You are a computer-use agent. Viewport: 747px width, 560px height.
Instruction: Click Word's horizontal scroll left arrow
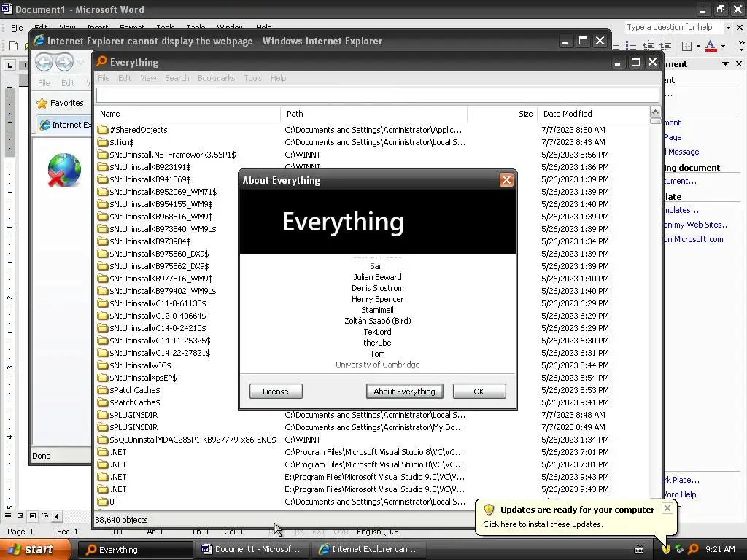click(57, 516)
